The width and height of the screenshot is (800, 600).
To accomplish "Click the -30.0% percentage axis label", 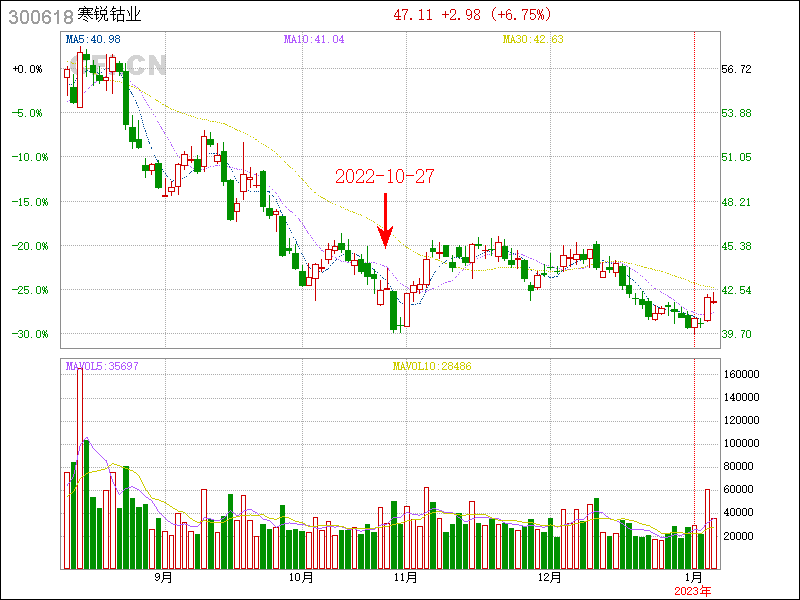I will (27, 334).
